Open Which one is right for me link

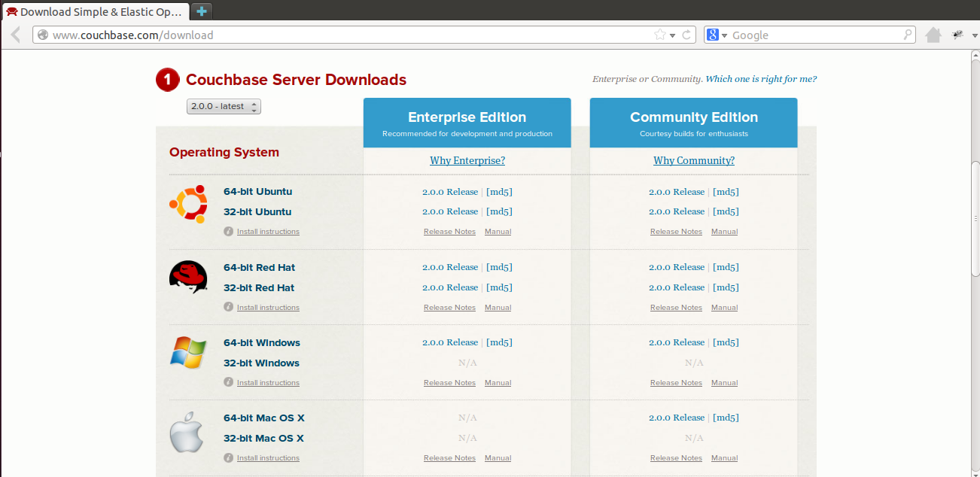click(761, 79)
